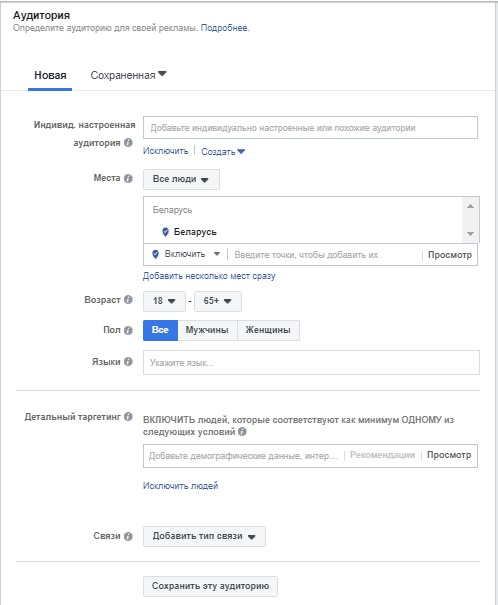Click info icon next to Пол
The image size is (498, 605).
pos(128,330)
